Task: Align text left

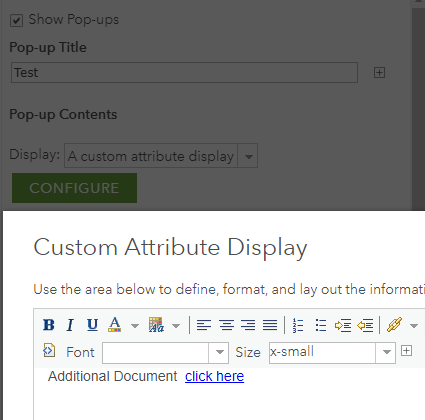Action: pos(204,325)
